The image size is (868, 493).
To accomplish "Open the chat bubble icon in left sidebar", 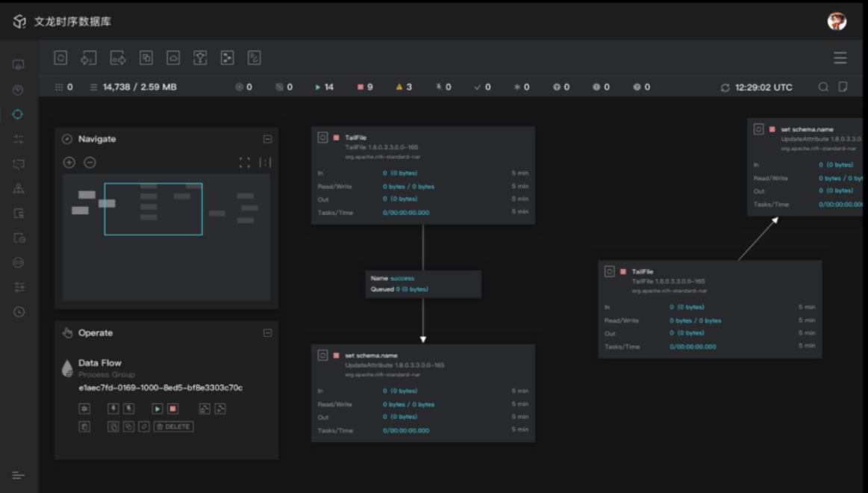I will (x=18, y=164).
